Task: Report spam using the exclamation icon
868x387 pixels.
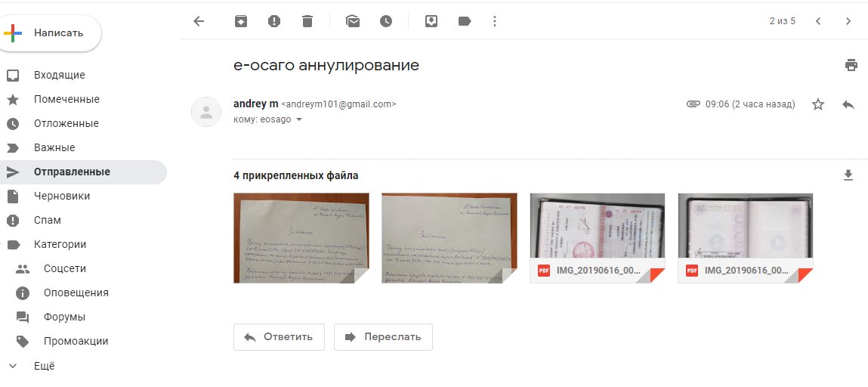Action: tap(274, 21)
